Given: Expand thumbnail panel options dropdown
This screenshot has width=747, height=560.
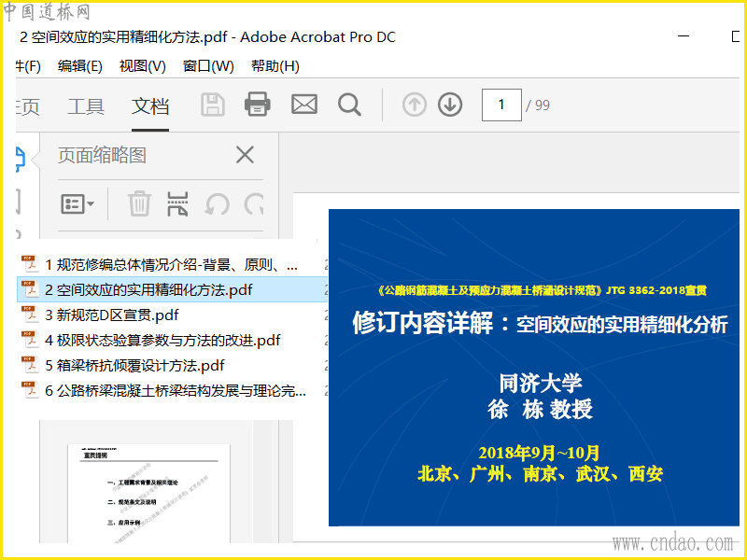Looking at the screenshot, I should tap(78, 204).
